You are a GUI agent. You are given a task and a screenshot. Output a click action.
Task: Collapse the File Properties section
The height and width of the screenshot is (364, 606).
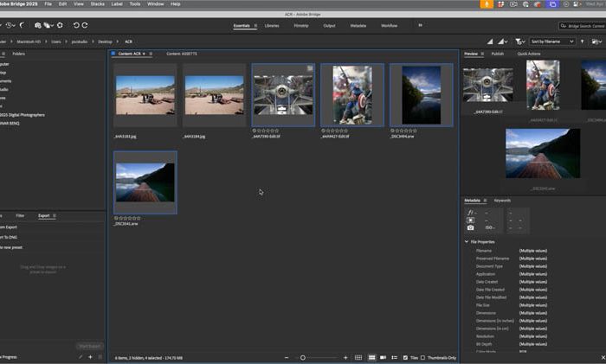(x=467, y=241)
